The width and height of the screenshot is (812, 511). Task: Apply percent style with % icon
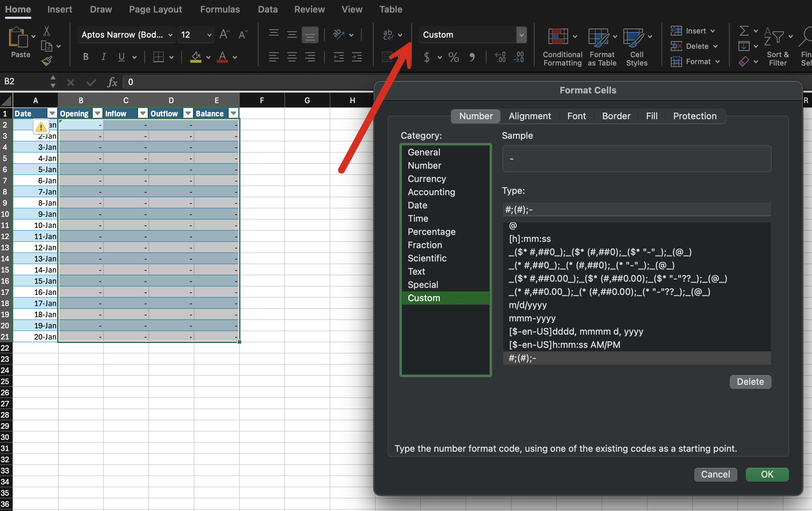click(453, 57)
